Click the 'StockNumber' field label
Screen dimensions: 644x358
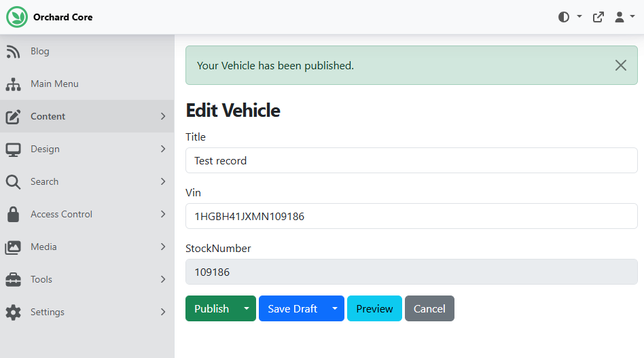pos(218,249)
